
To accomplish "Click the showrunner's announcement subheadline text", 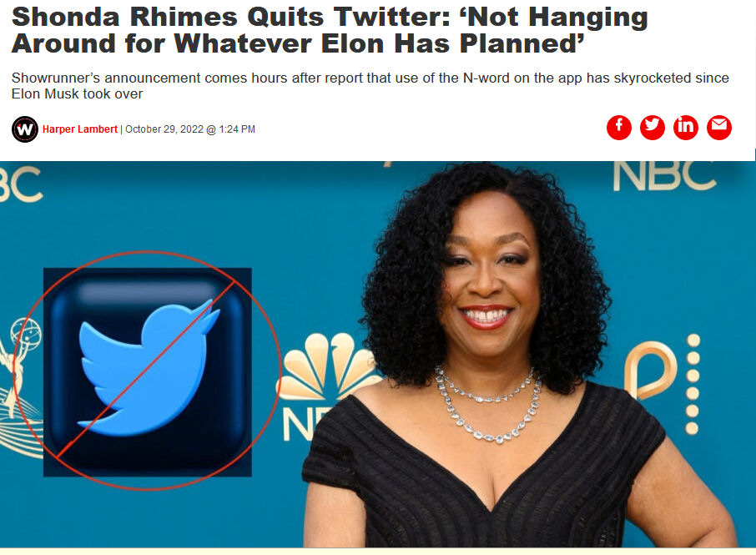I will point(370,85).
